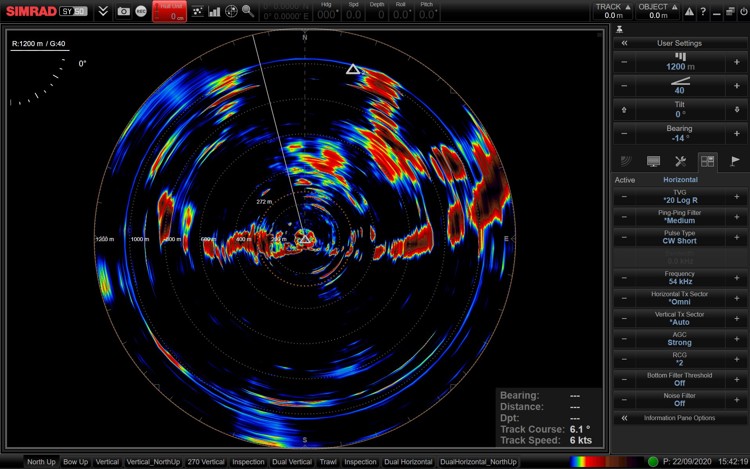Click the warning messages triangle icon
Image resolution: width=750 pixels, height=469 pixels.
coord(689,12)
